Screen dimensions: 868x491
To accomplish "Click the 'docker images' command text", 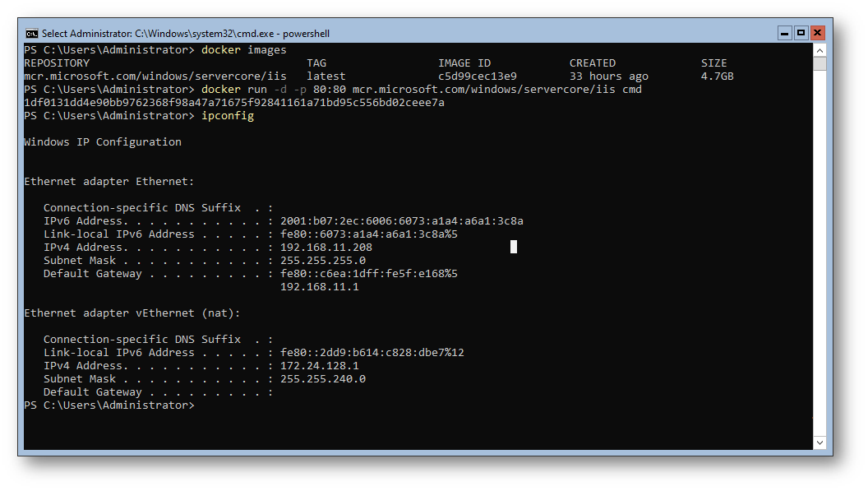I will tap(243, 50).
